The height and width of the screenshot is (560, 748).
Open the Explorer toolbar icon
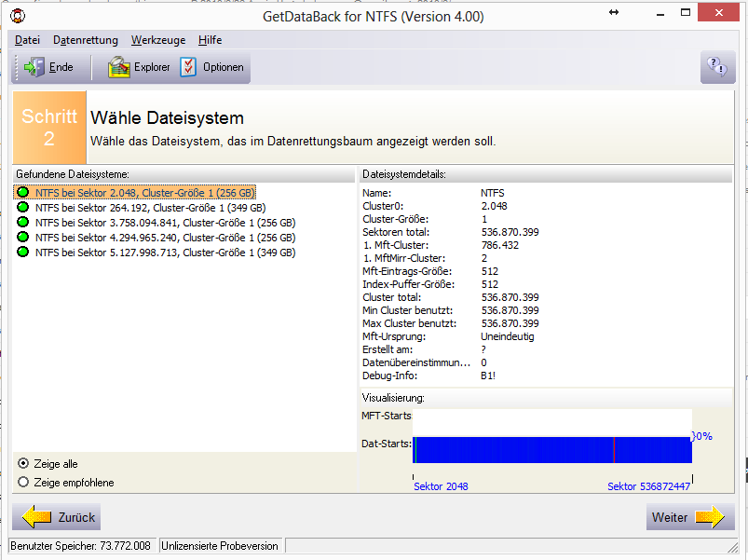(119, 67)
